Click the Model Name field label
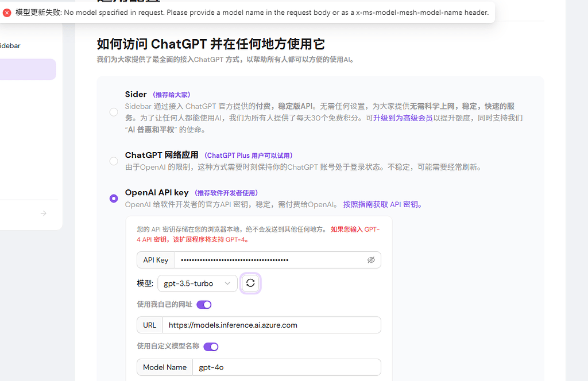This screenshot has height=381, width=588. 165,367
